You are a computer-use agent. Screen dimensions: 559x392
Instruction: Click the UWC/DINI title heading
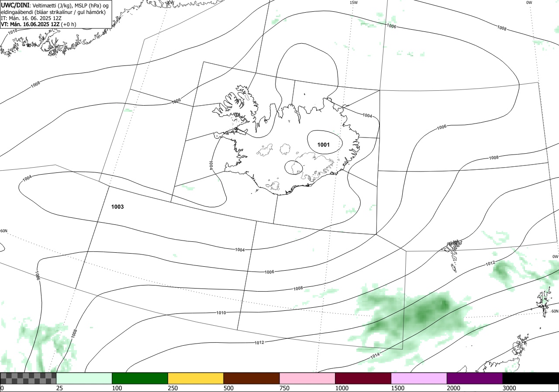[15, 5]
